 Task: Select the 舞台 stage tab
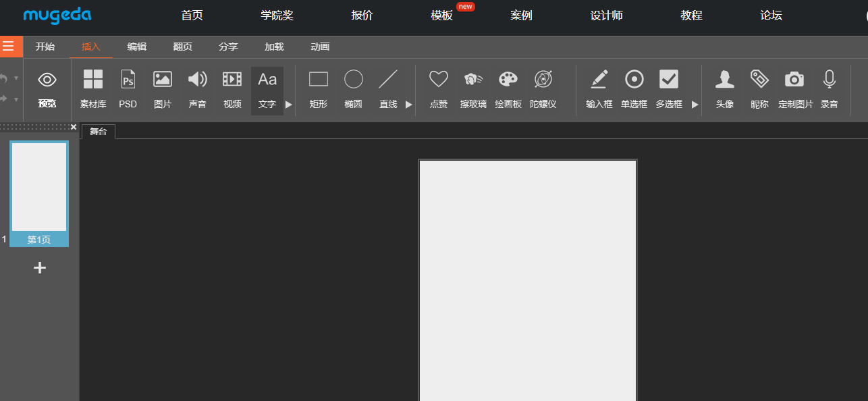point(99,132)
